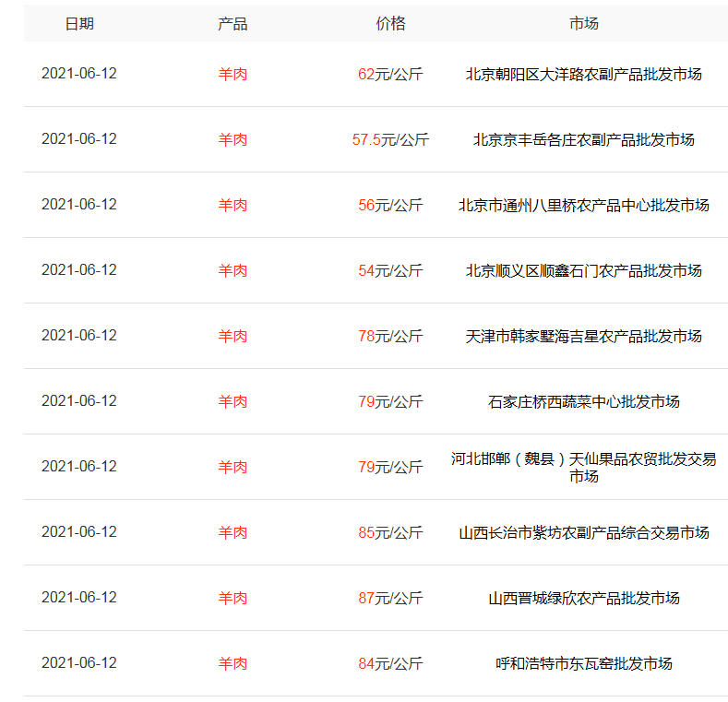Select price 78元/公斤
Image resolution: width=728 pixels, height=702 pixels.
[390, 336]
